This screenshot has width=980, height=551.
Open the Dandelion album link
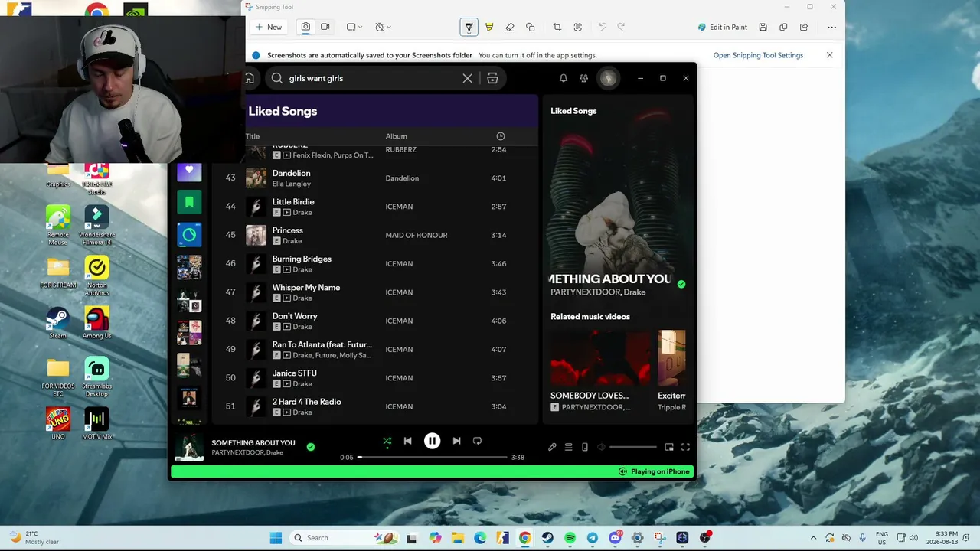tap(402, 178)
